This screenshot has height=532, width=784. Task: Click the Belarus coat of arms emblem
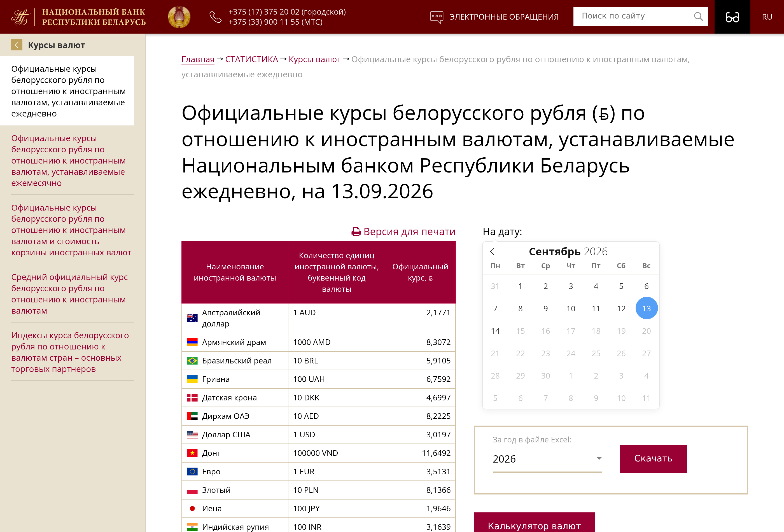click(x=179, y=17)
